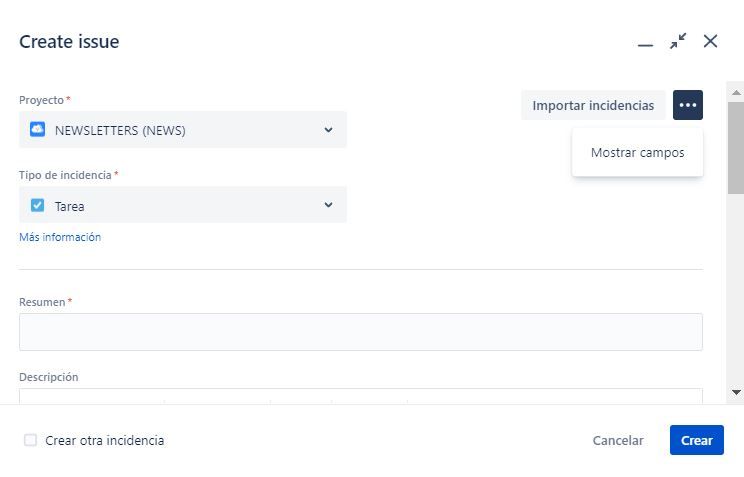Minimize the Create issue dialog
Image resolution: width=744 pixels, height=477 pixels.
[645, 45]
